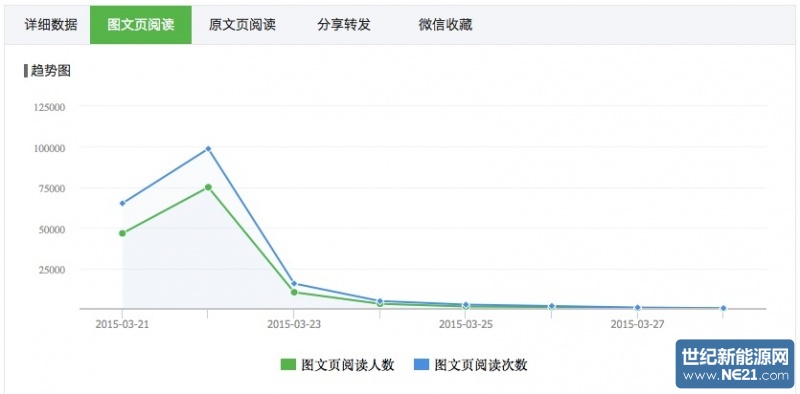This screenshot has height=394, width=800.
Task: Click the 世纪新能源网 watermark logo
Action: [735, 363]
